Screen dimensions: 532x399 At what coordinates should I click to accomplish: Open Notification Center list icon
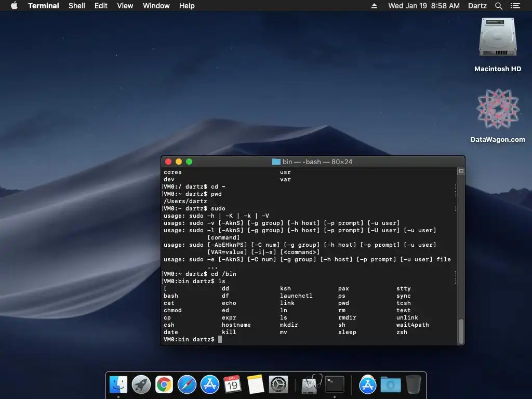[x=515, y=6]
